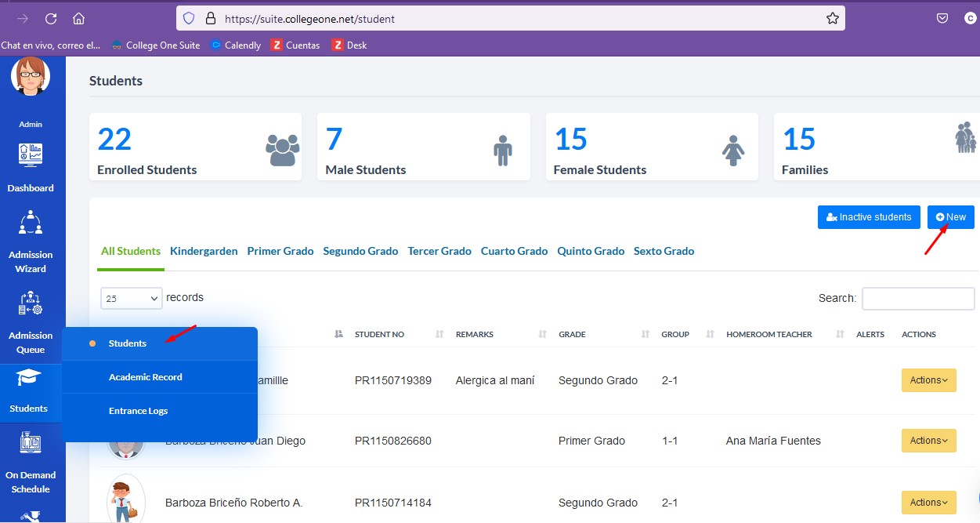Bookmark page with the star icon
This screenshot has height=523, width=980.
pos(833,18)
